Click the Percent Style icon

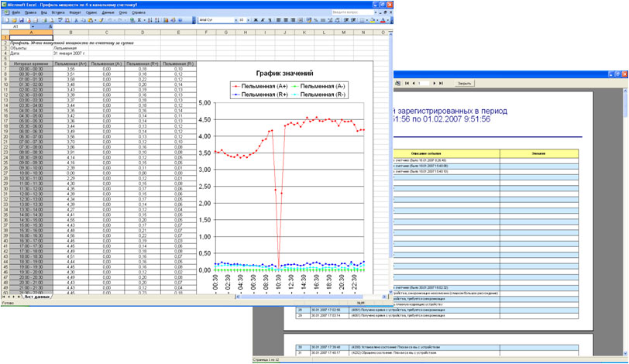pyautogui.click(x=316, y=20)
